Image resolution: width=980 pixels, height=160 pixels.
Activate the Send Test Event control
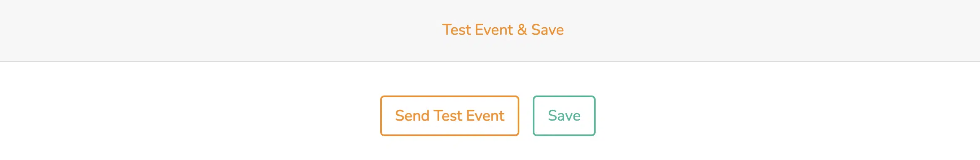(x=449, y=116)
